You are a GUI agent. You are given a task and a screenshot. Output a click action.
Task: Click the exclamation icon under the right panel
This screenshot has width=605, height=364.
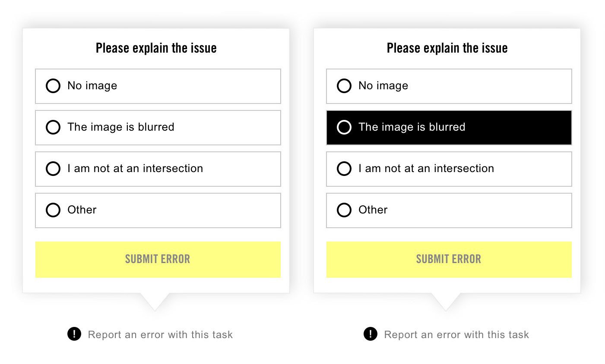371,334
